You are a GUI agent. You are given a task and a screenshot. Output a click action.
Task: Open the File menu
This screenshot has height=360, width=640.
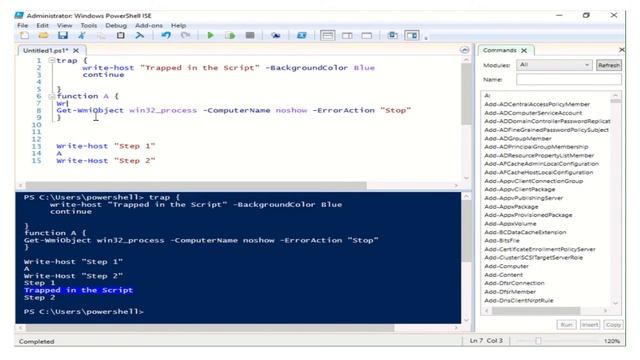point(22,25)
